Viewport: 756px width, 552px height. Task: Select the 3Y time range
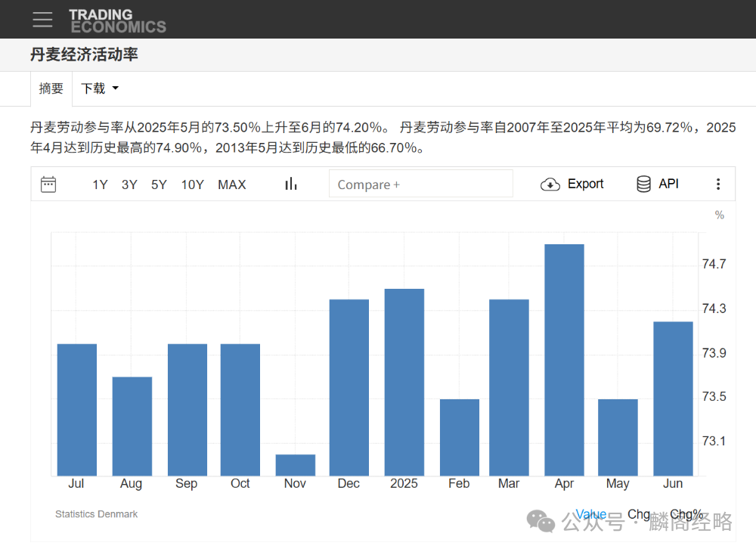pos(129,185)
